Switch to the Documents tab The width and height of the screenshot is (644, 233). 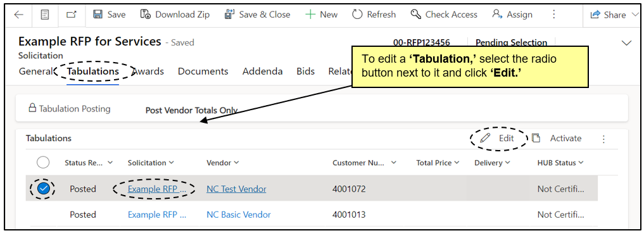pos(203,71)
